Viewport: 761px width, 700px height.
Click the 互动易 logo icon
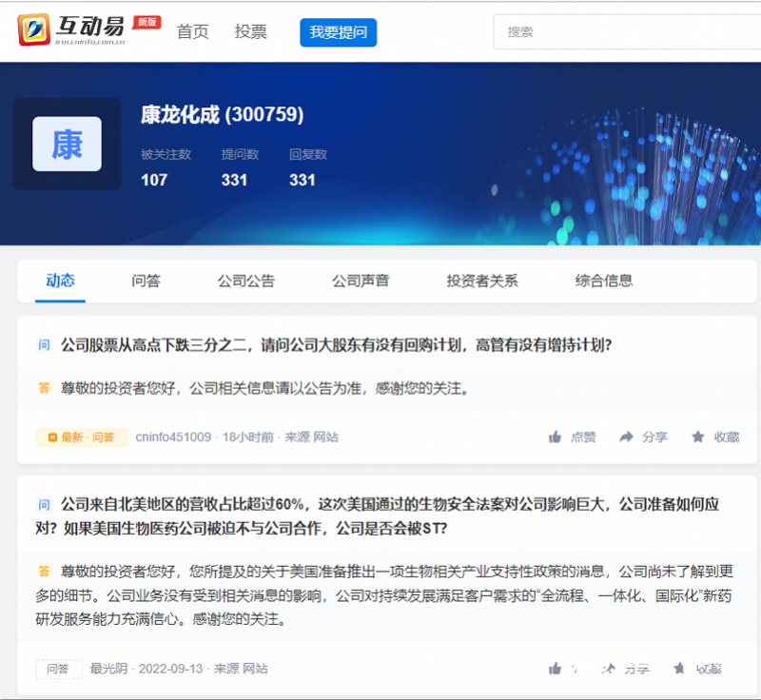coord(33,30)
